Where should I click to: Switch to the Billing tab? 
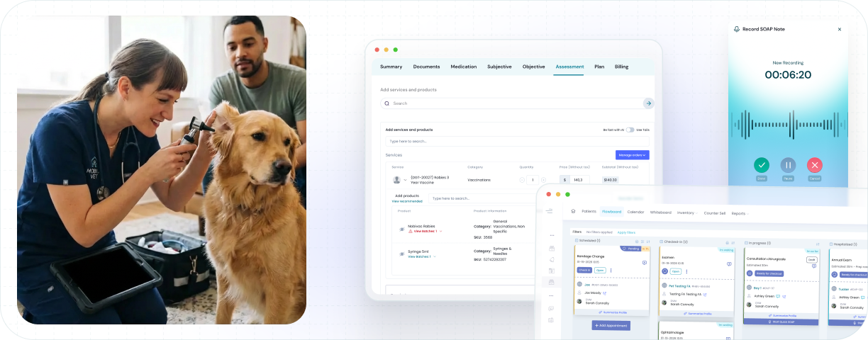coord(621,67)
